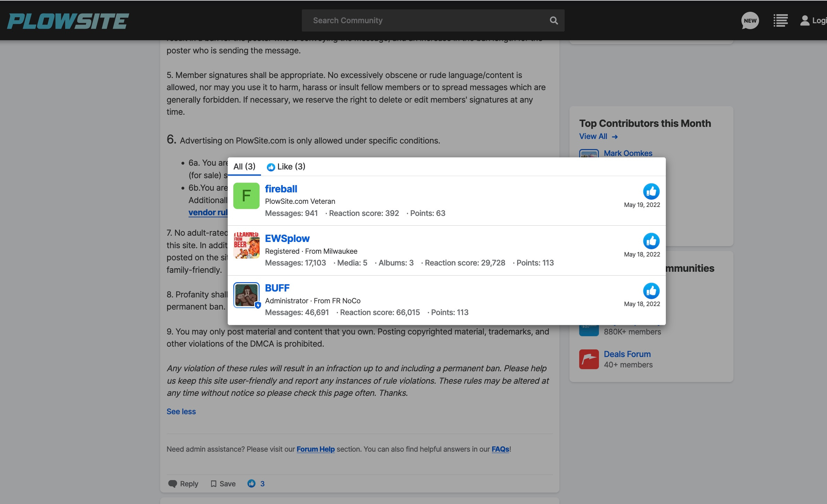Open Mark Oomkes contributor link

click(628, 153)
